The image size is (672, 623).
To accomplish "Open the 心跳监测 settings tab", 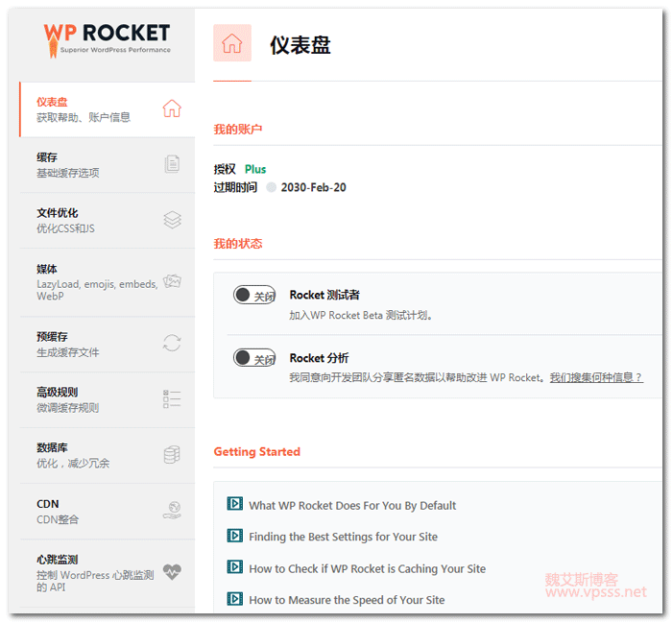I will (108, 573).
